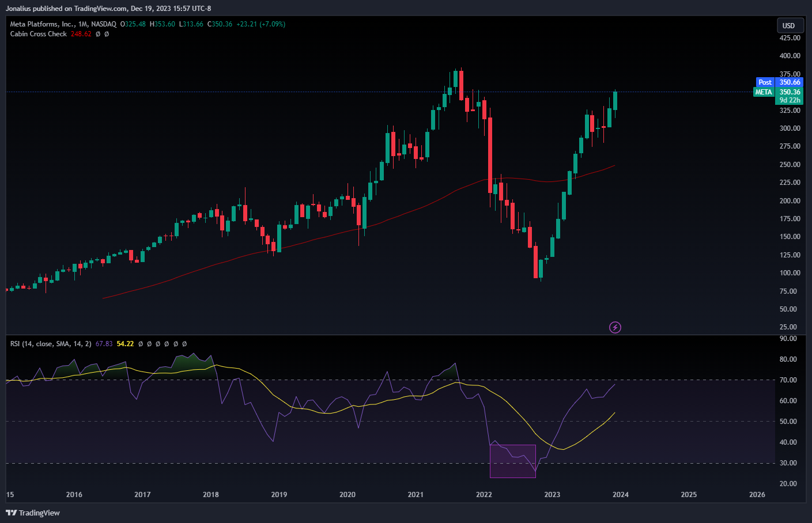Screen dimensions: 812x523
Task: Click the purple RSI value 67.83
Action: coord(104,344)
